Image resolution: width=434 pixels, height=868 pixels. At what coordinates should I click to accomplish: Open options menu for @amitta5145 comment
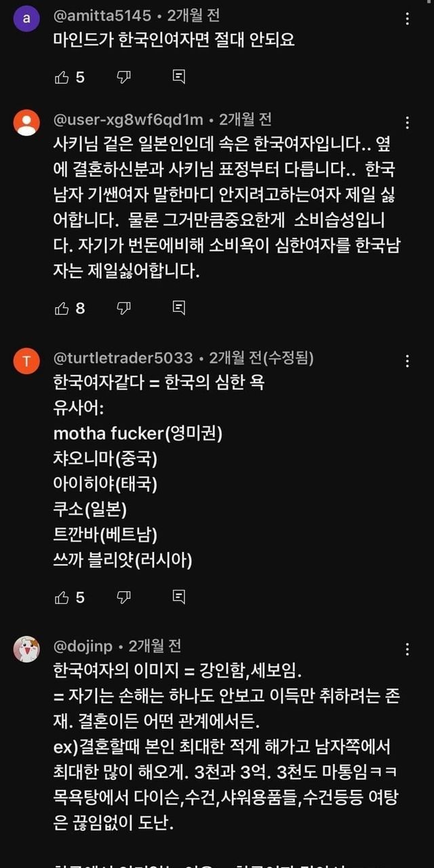click(407, 18)
